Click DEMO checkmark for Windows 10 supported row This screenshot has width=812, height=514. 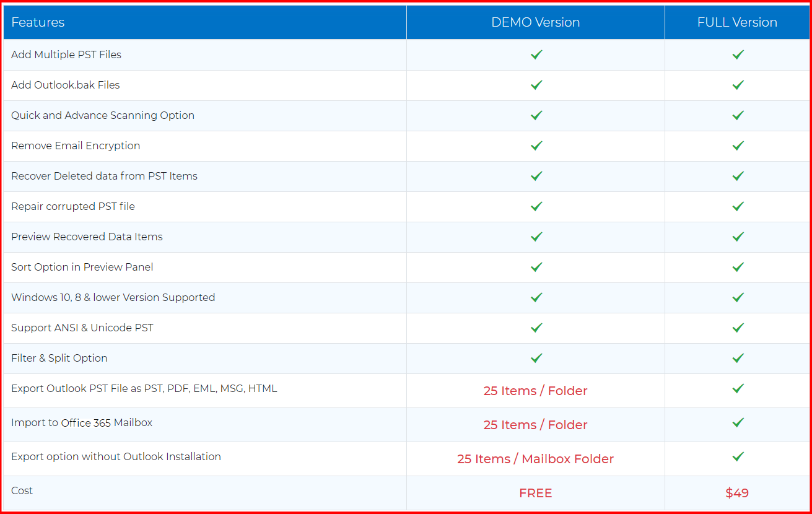536,297
